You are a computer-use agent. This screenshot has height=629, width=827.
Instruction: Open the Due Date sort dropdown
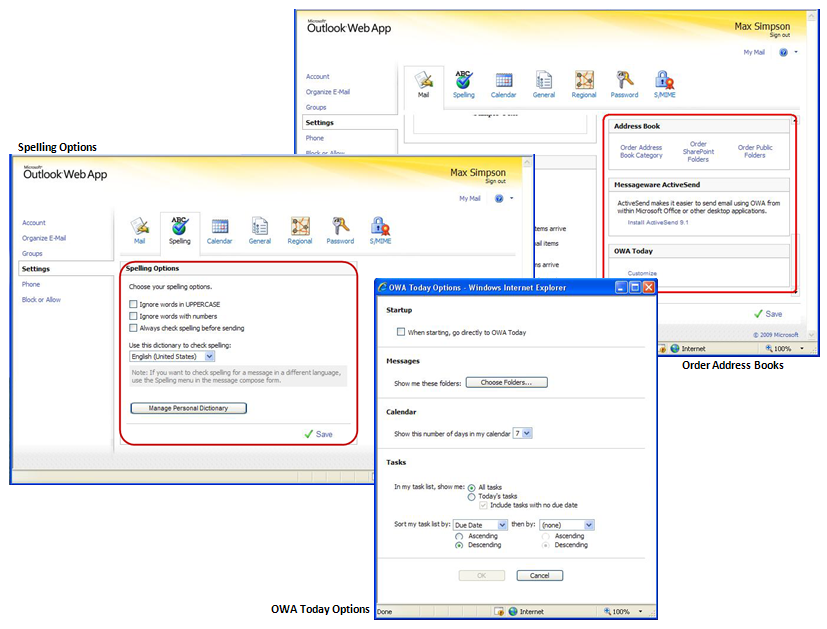[502, 525]
